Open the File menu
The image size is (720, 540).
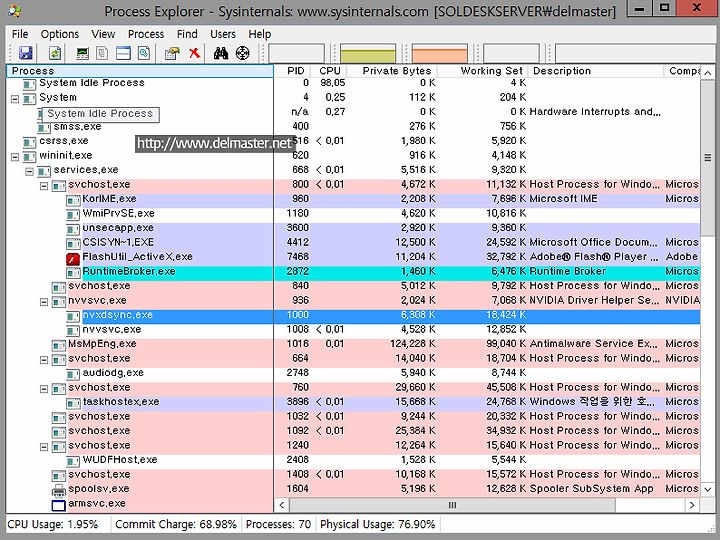pyautogui.click(x=20, y=34)
